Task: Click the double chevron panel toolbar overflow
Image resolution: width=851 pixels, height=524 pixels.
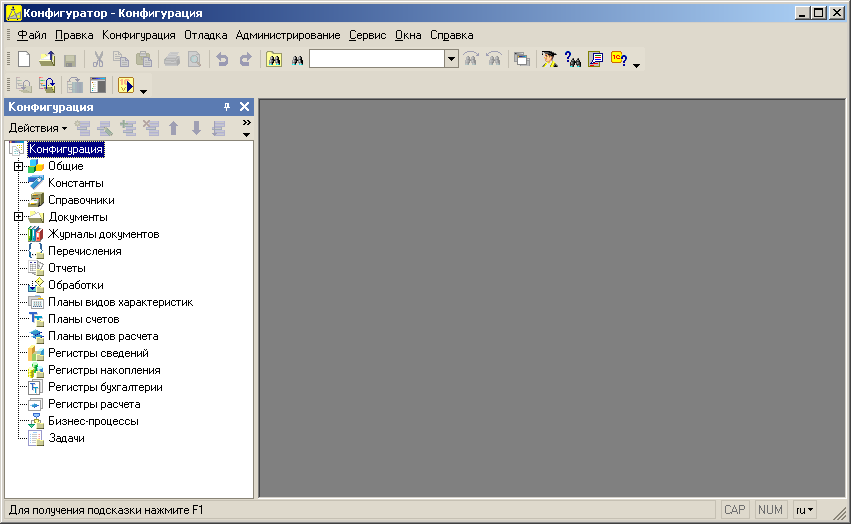Action: point(246,123)
